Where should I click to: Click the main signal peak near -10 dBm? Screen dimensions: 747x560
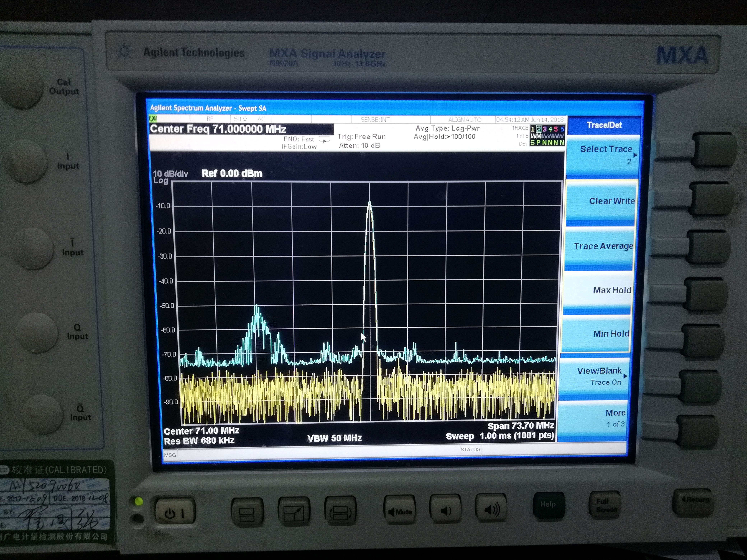point(369,203)
